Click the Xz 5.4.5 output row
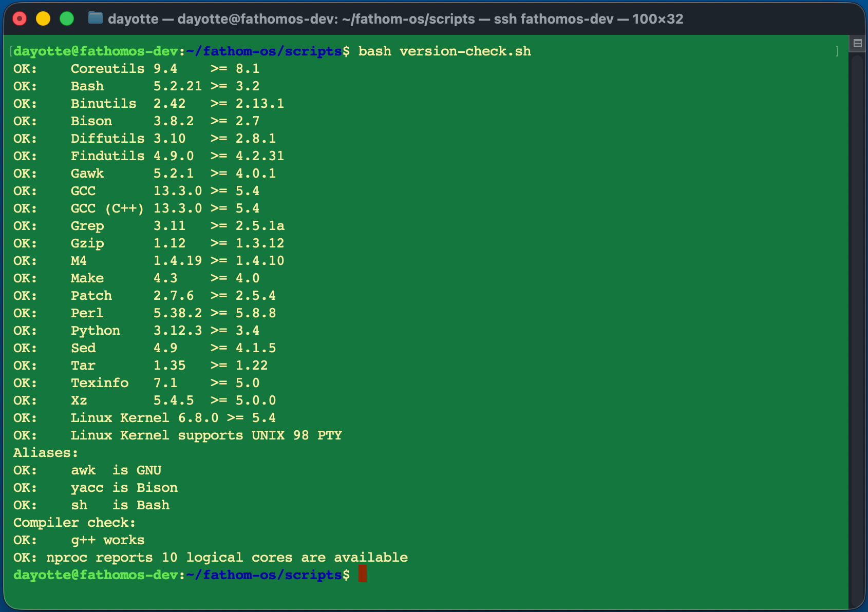The image size is (868, 612). [x=144, y=400]
